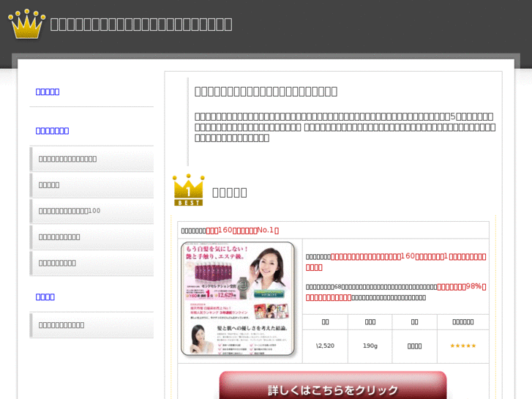Click the five-star rating in the table
Screen dimensions: 532x399
pyautogui.click(x=462, y=346)
